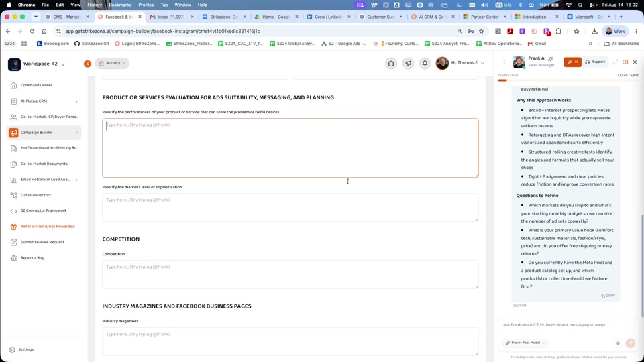Open Refer a Friend, Get Rewarded
Screen dimensions: 644x362
click(x=47, y=227)
